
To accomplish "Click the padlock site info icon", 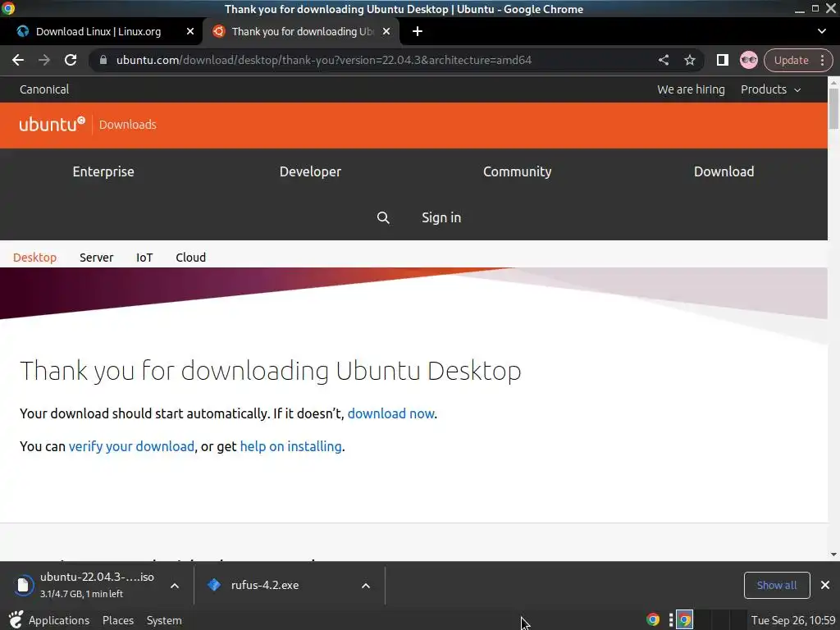I will pos(103,60).
